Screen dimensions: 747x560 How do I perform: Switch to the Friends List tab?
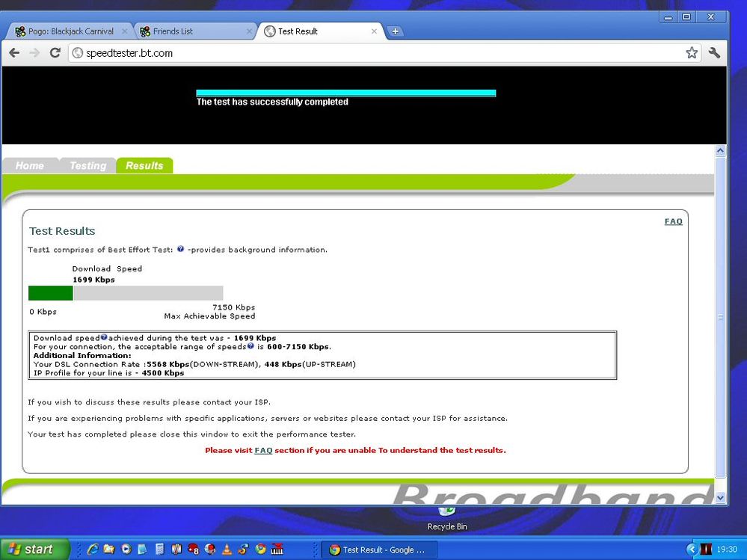195,31
